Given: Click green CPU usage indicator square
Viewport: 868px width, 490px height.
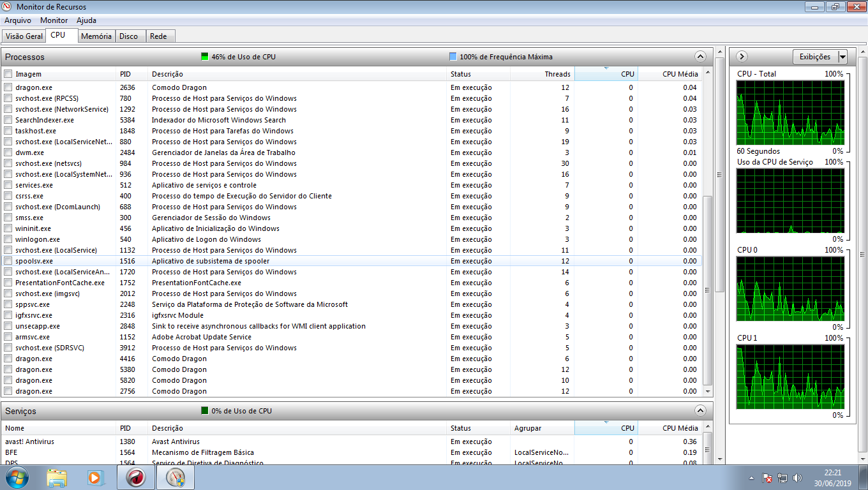Looking at the screenshot, I should tap(205, 57).
